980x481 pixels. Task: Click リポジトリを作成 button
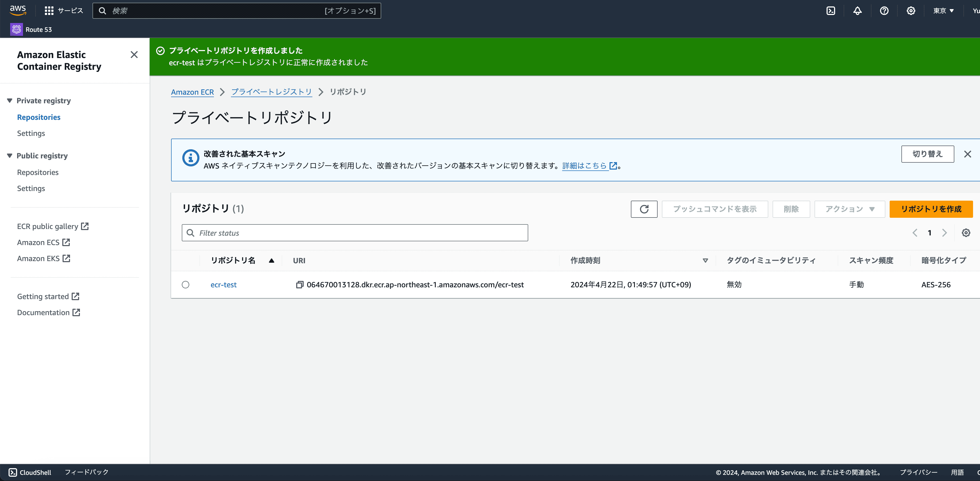tap(931, 209)
